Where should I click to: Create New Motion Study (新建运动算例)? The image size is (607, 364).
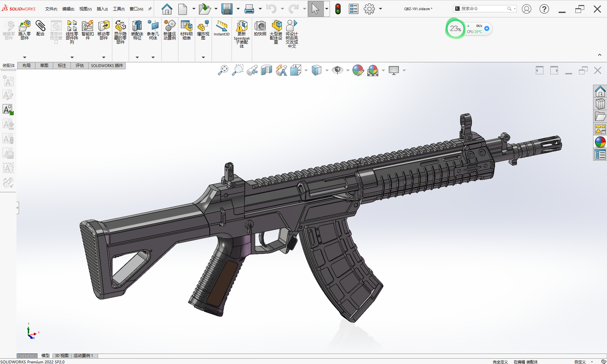tap(170, 26)
